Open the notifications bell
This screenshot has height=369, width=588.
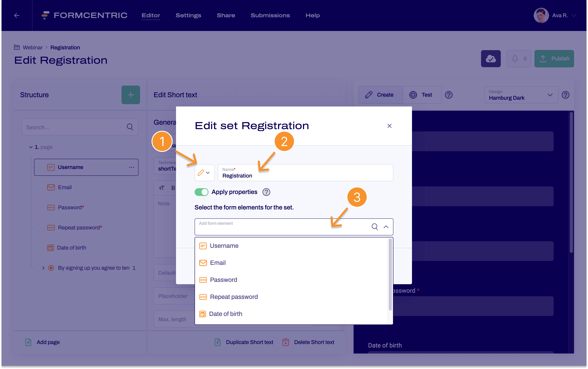[x=519, y=59]
